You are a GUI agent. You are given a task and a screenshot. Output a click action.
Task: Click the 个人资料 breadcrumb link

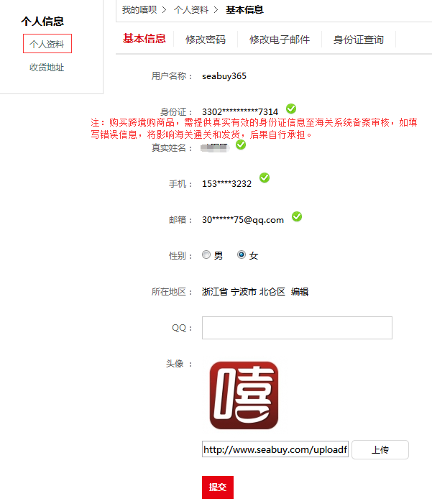(x=191, y=10)
